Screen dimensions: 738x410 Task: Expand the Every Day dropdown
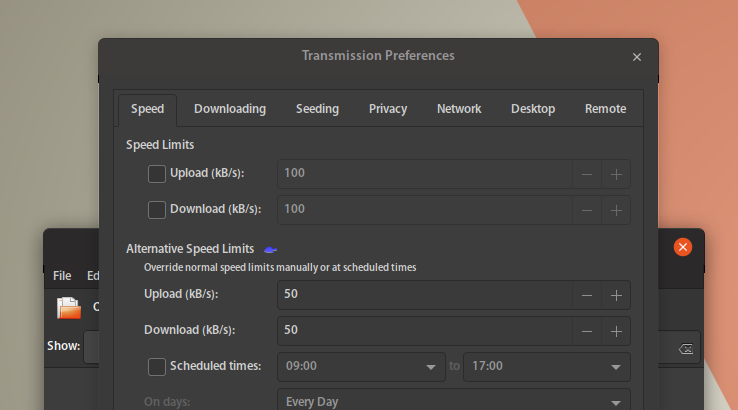click(x=454, y=401)
